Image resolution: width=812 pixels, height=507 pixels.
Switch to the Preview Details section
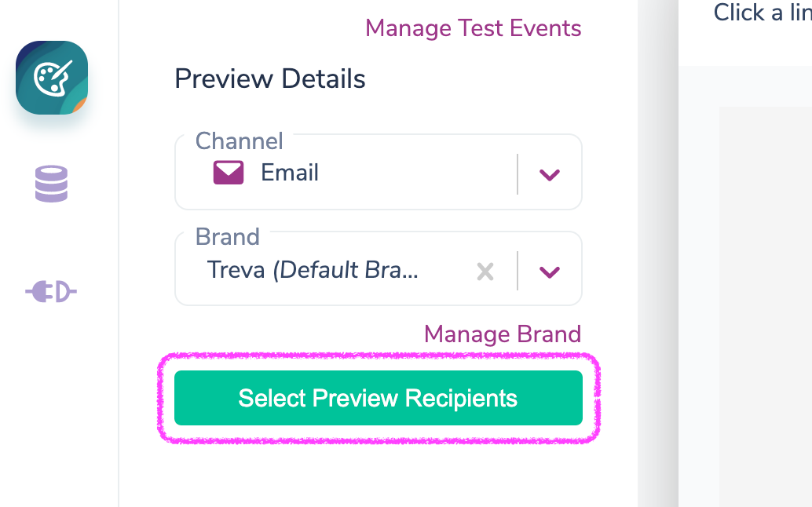click(270, 78)
